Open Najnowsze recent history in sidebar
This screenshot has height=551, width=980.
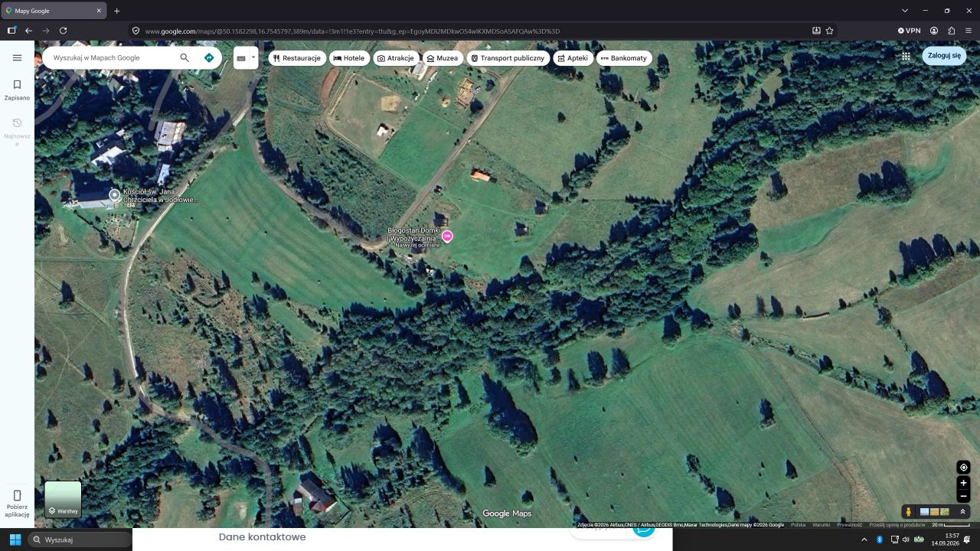pos(17,132)
